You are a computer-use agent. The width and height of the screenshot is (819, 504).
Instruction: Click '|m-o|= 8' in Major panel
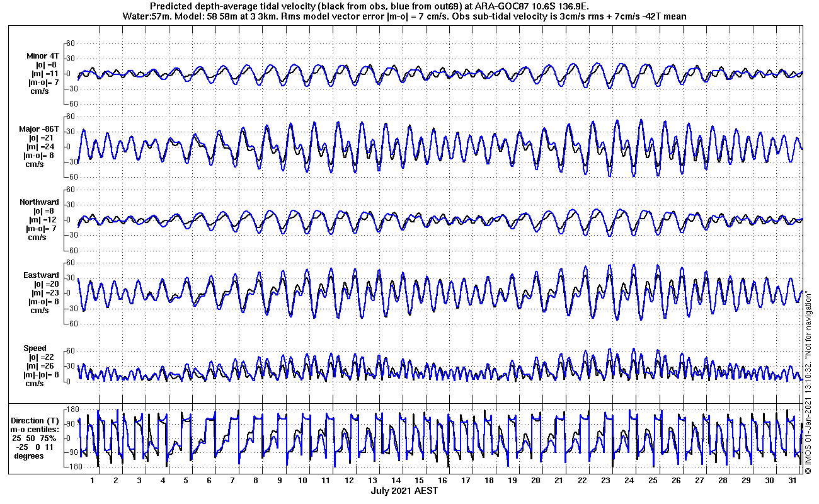(x=40, y=155)
